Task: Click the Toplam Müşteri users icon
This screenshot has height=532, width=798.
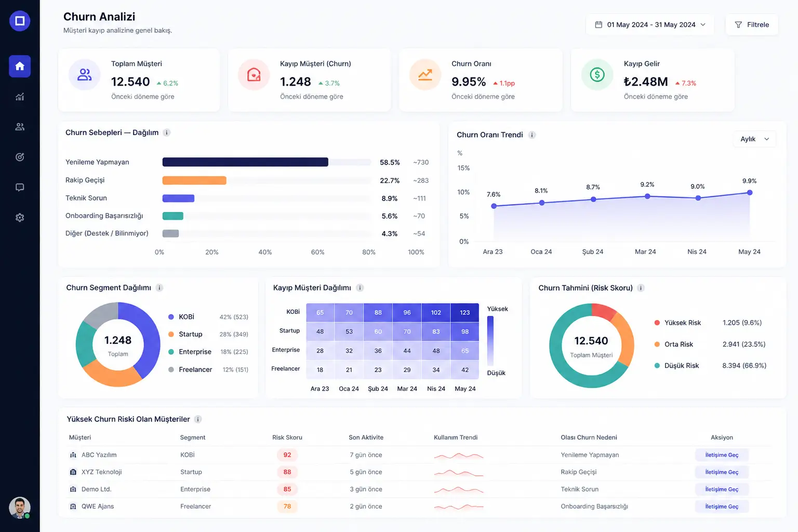Action: point(85,75)
